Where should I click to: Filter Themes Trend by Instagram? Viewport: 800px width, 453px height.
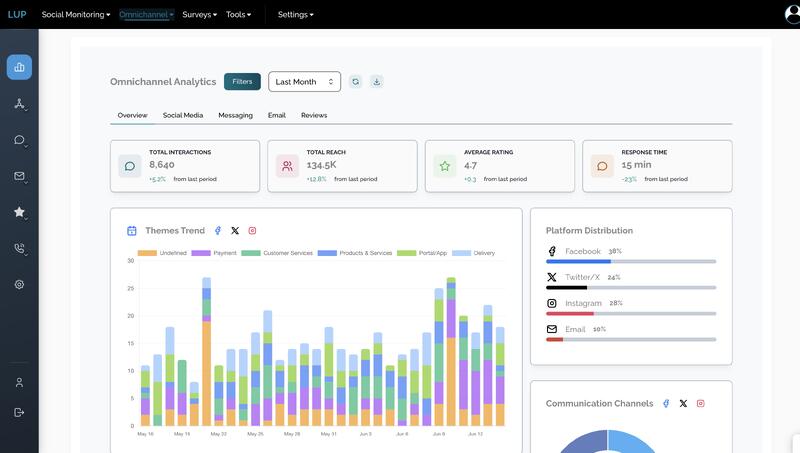pos(252,231)
